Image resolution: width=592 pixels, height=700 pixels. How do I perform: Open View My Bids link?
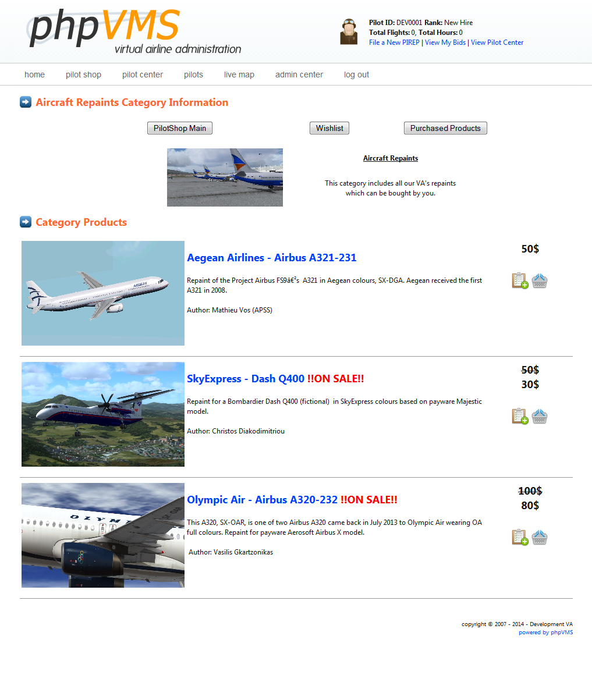[x=445, y=42]
